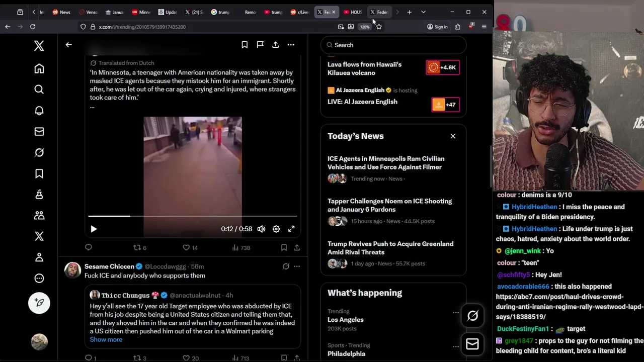Screen dimensions: 644x362
Task: Open Premium X icon in the sidebar
Action: tap(39, 236)
